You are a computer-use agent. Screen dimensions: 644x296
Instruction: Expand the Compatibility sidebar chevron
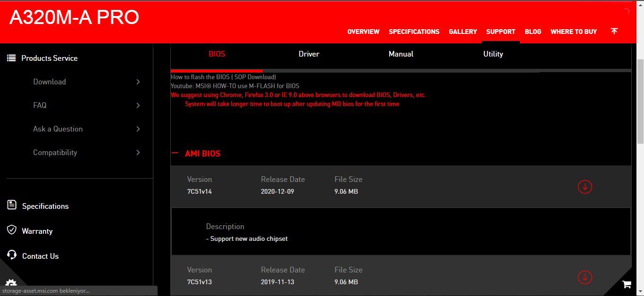coord(138,152)
